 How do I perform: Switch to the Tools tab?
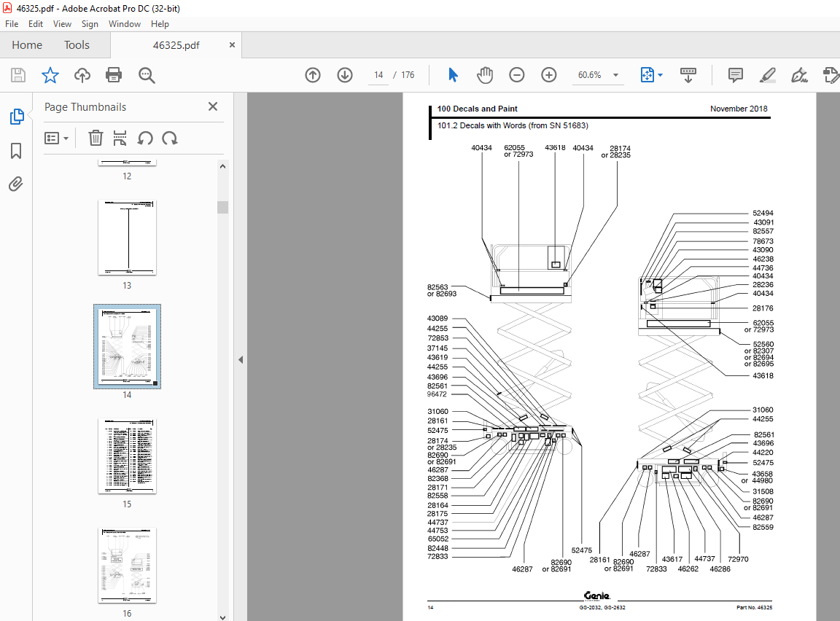tap(77, 45)
